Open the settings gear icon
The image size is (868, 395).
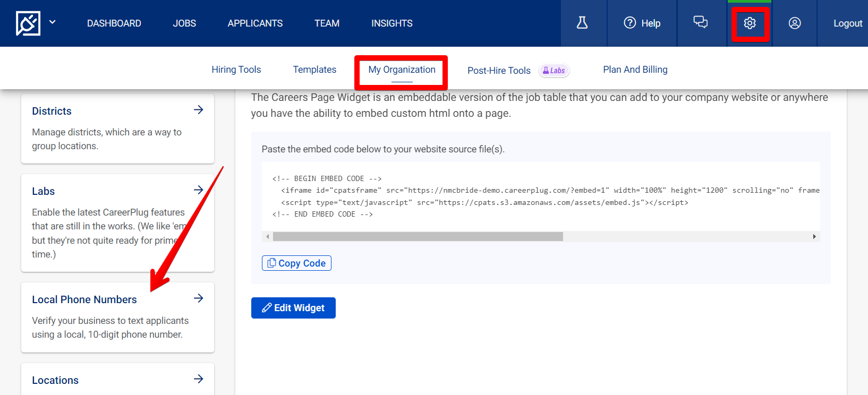tap(750, 23)
